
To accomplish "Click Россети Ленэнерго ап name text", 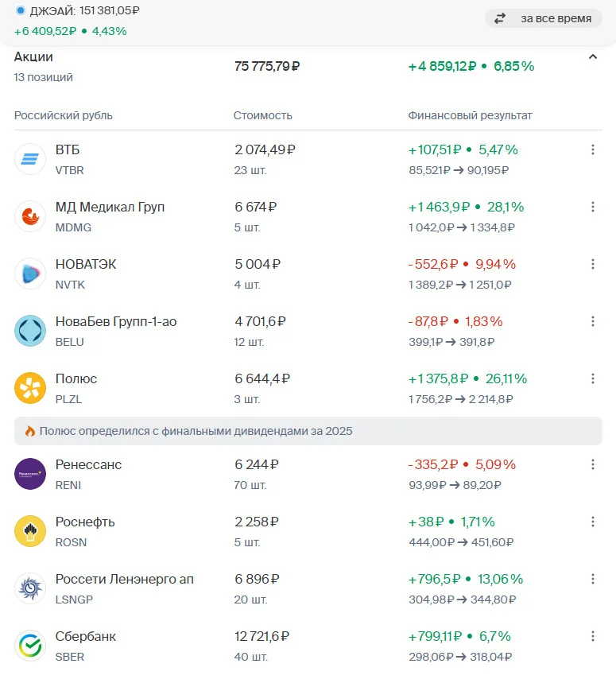I will (x=125, y=579).
